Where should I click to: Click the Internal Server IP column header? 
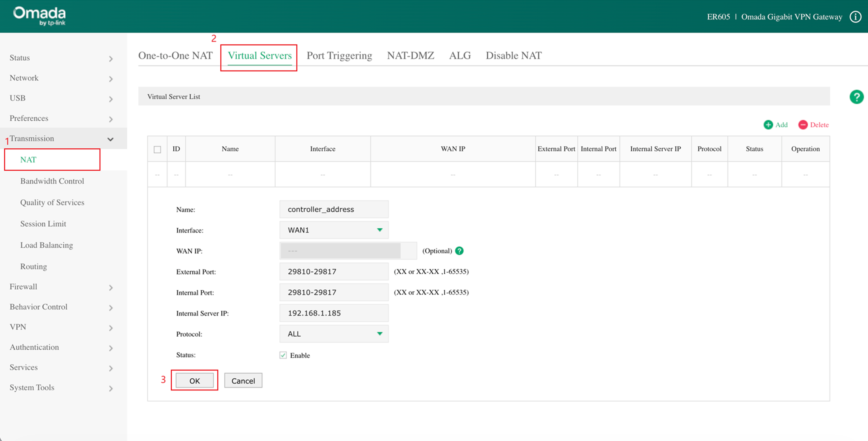pyautogui.click(x=655, y=149)
